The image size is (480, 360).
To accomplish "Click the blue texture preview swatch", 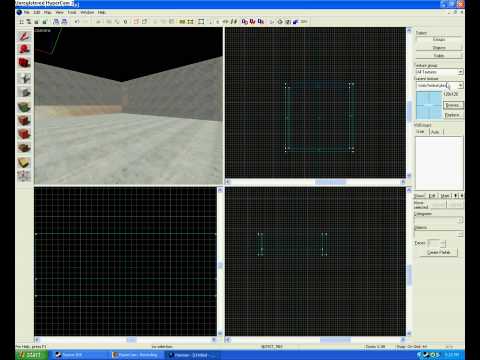I will tap(429, 105).
